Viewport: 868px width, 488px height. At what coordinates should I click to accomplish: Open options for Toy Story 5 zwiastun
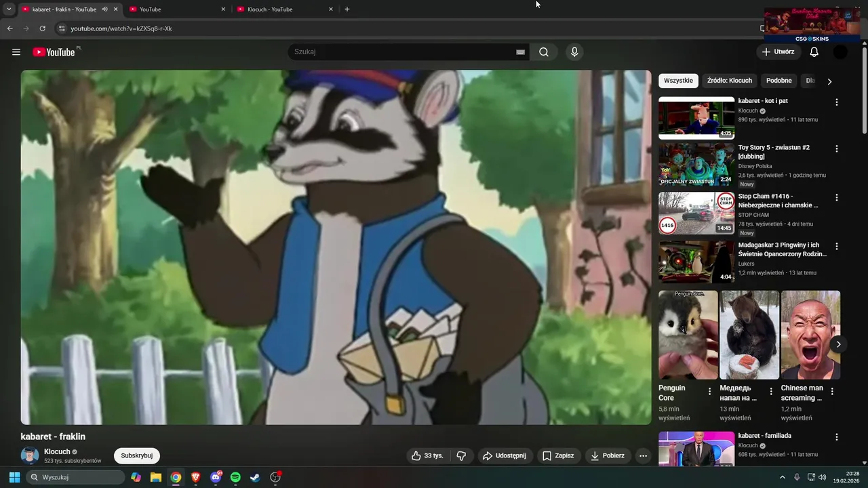tap(836, 148)
